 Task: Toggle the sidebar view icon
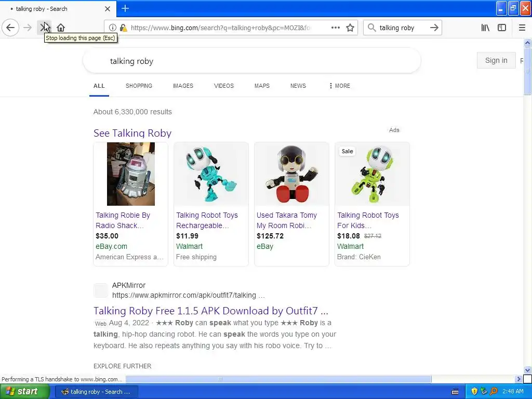tap(502, 28)
